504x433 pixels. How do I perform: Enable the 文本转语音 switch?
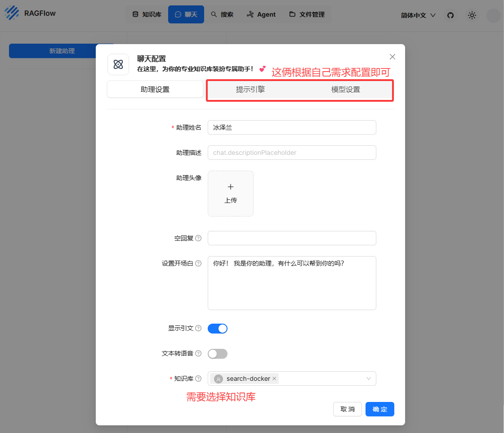[218, 354]
